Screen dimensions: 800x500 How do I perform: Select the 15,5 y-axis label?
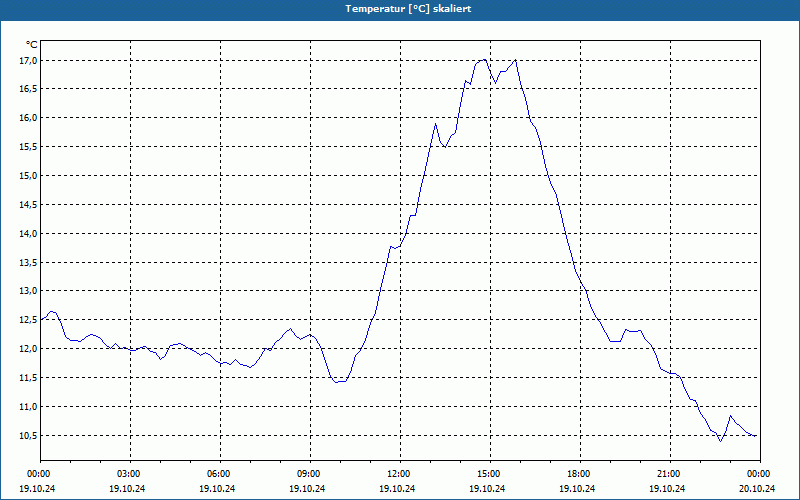(29, 147)
